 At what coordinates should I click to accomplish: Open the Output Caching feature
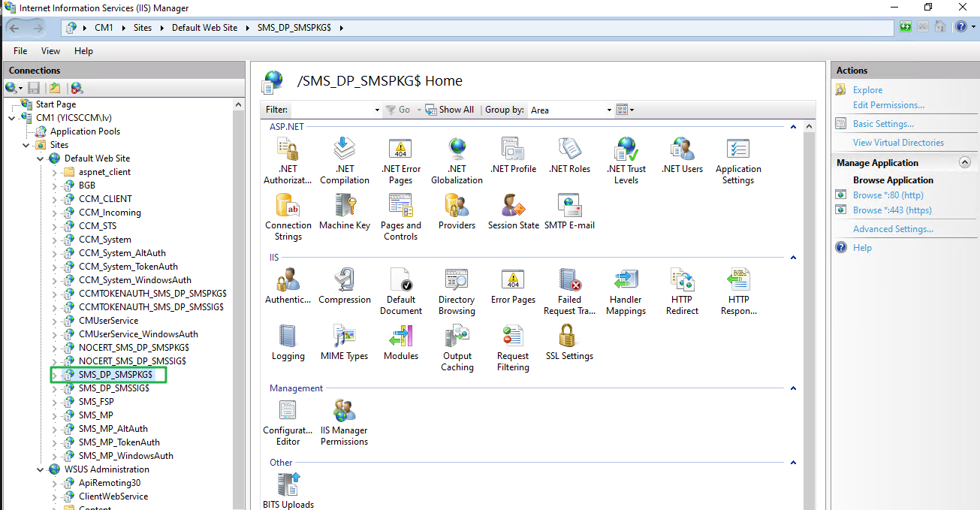(457, 348)
